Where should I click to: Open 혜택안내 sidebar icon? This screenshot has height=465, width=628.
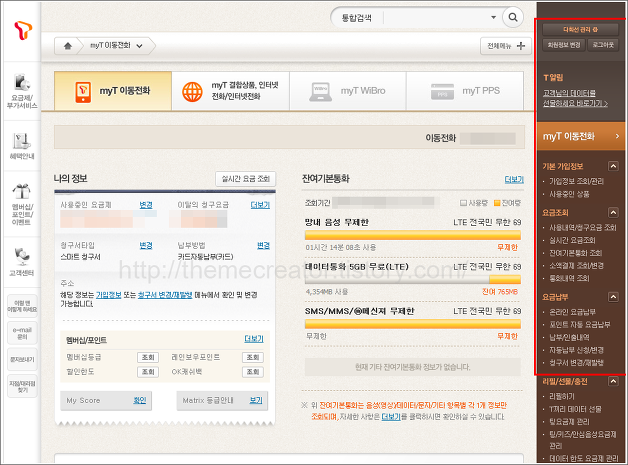(x=22, y=141)
